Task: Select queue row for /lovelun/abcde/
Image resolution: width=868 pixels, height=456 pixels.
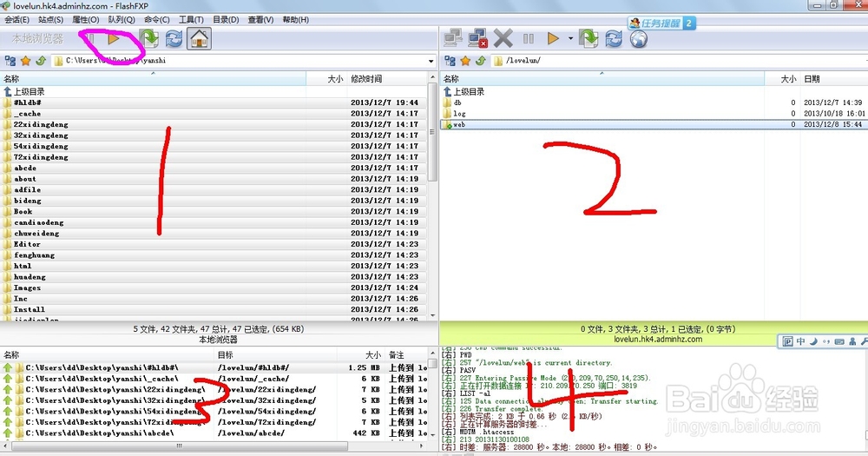Action: click(214, 433)
